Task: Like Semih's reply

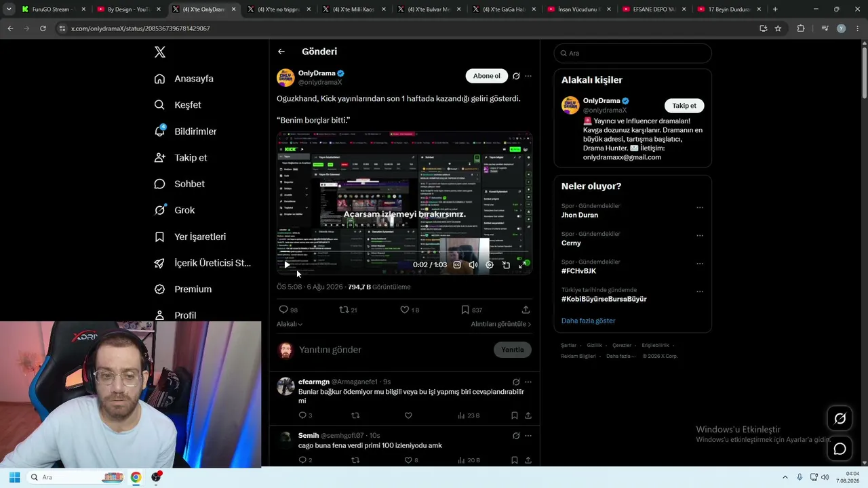Action: pos(412,460)
